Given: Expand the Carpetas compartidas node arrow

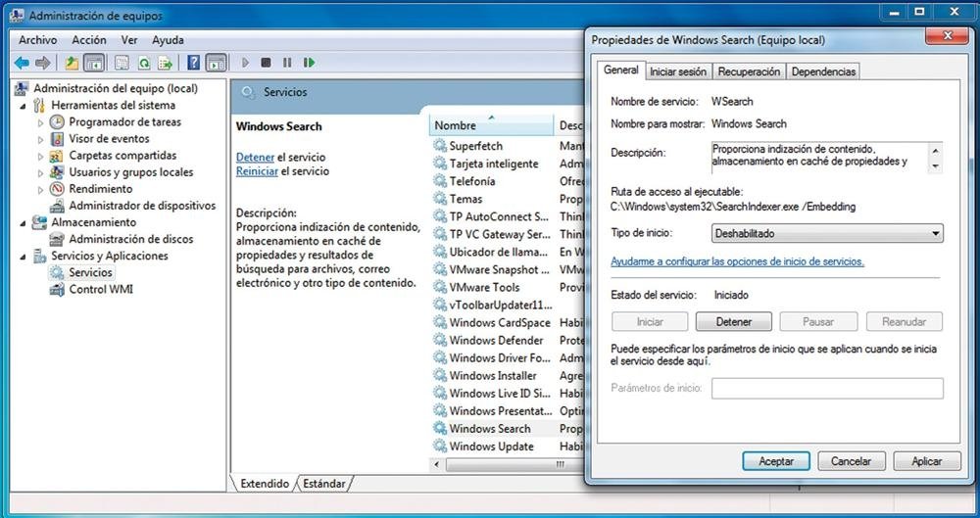Looking at the screenshot, I should [41, 157].
